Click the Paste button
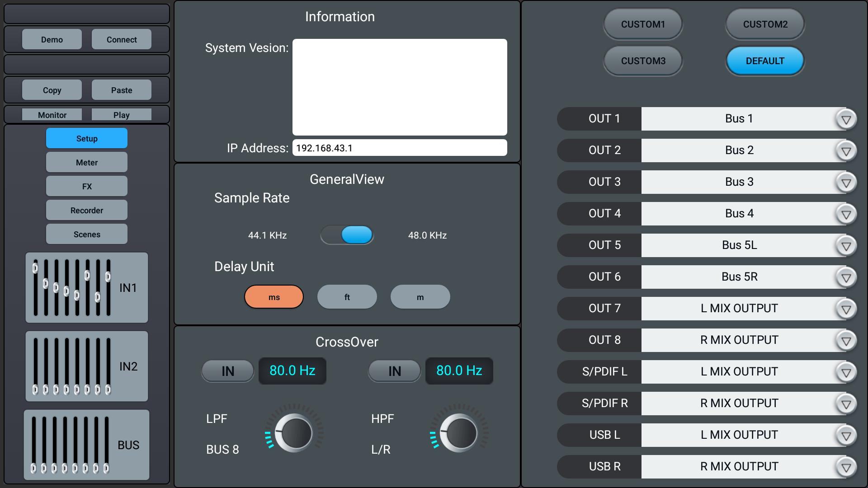 (x=122, y=90)
